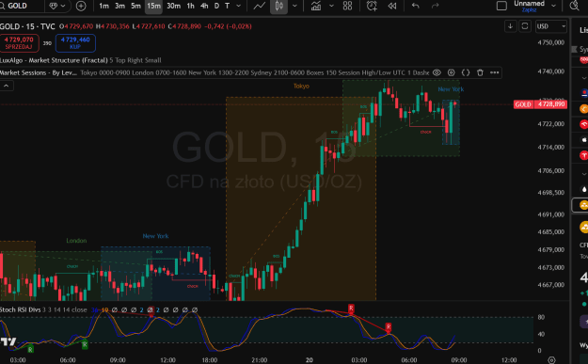This screenshot has width=588, height=364.
Task: Click the London session label
Action: 76,241
